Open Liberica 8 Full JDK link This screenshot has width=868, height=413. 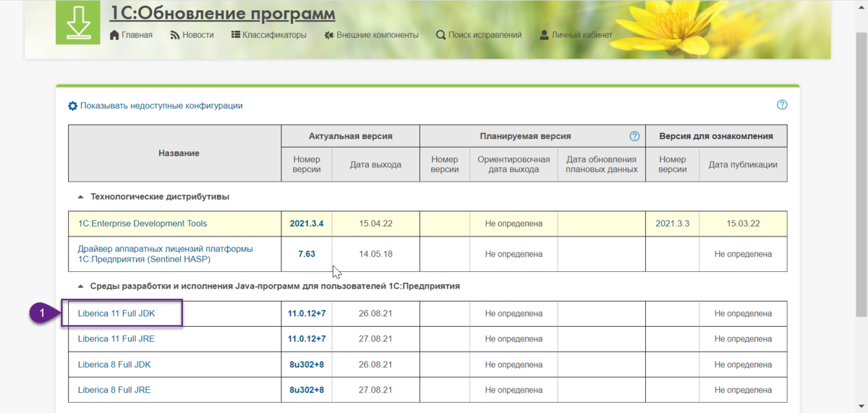[114, 365]
